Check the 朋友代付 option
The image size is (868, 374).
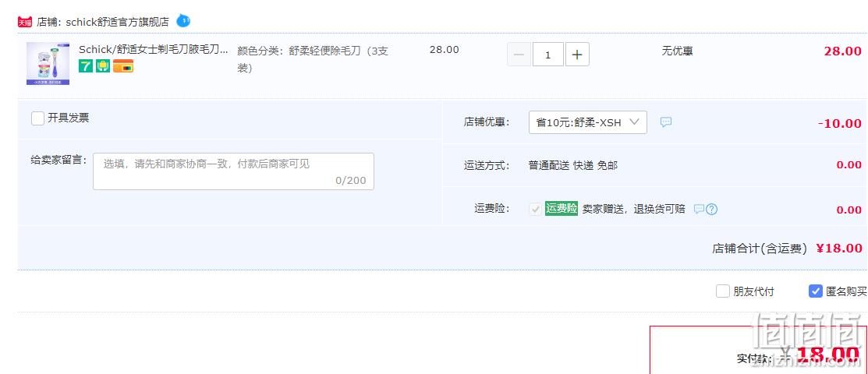(x=722, y=291)
